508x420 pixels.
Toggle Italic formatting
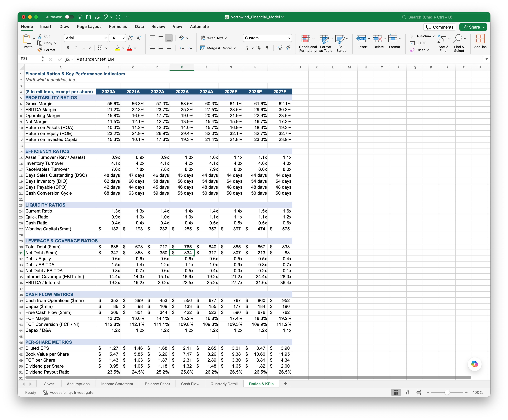click(x=76, y=48)
